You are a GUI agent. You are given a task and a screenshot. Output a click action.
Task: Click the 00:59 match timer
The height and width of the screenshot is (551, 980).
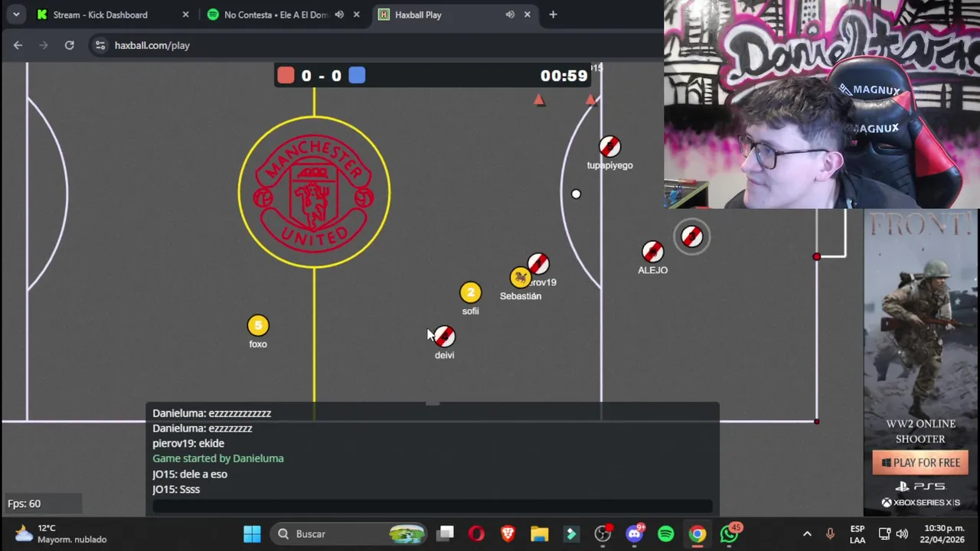(563, 75)
